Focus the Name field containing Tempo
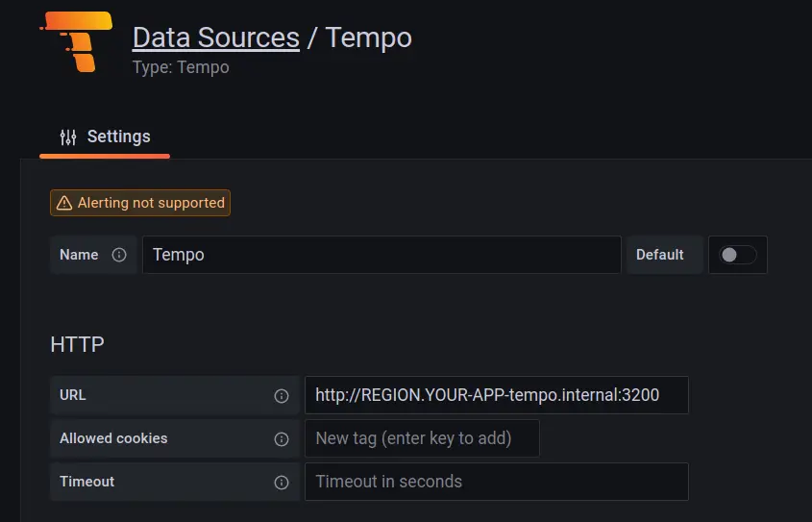The width and height of the screenshot is (812, 522). [381, 255]
